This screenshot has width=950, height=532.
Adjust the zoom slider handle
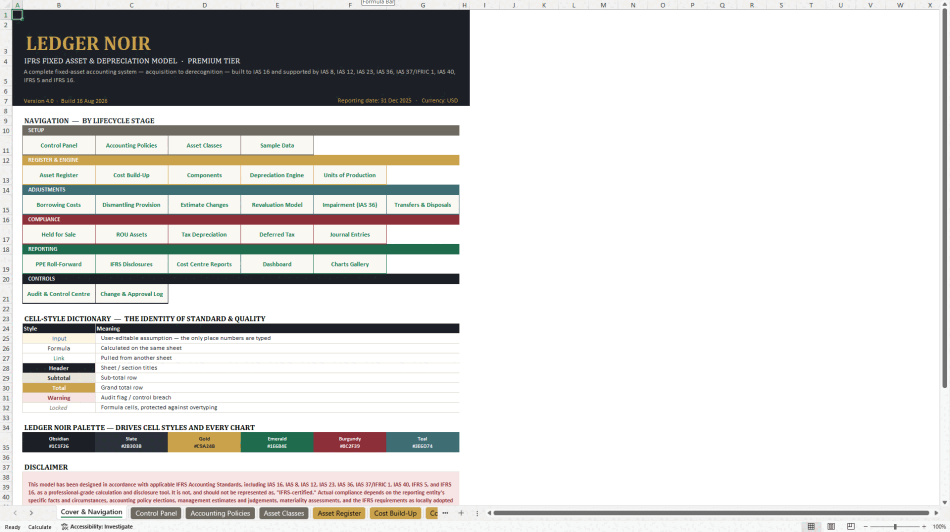coord(895,527)
